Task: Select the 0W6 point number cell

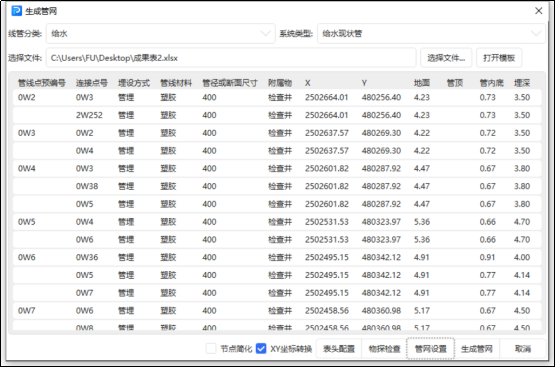Action: [27, 257]
